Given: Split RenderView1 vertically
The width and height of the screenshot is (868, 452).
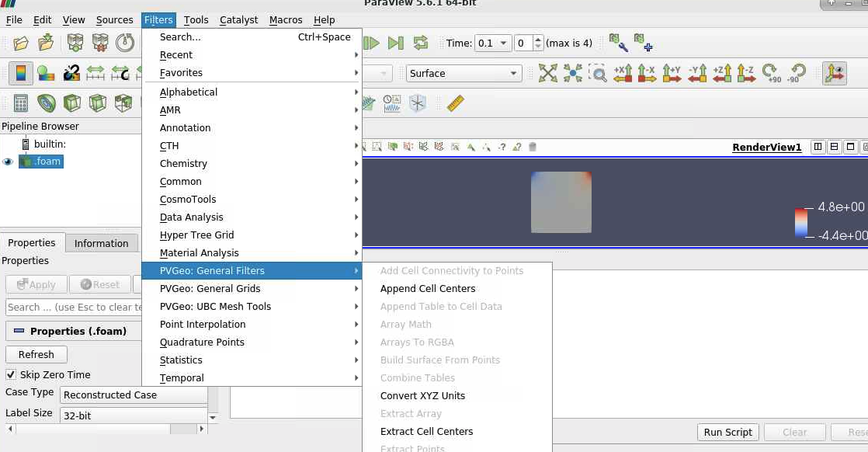Looking at the screenshot, I should (x=834, y=147).
